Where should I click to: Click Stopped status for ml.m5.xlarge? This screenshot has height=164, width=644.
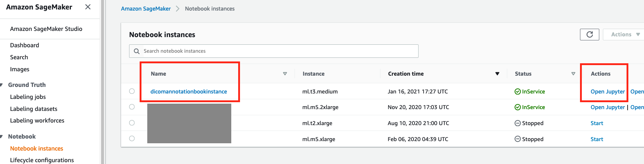(x=529, y=139)
